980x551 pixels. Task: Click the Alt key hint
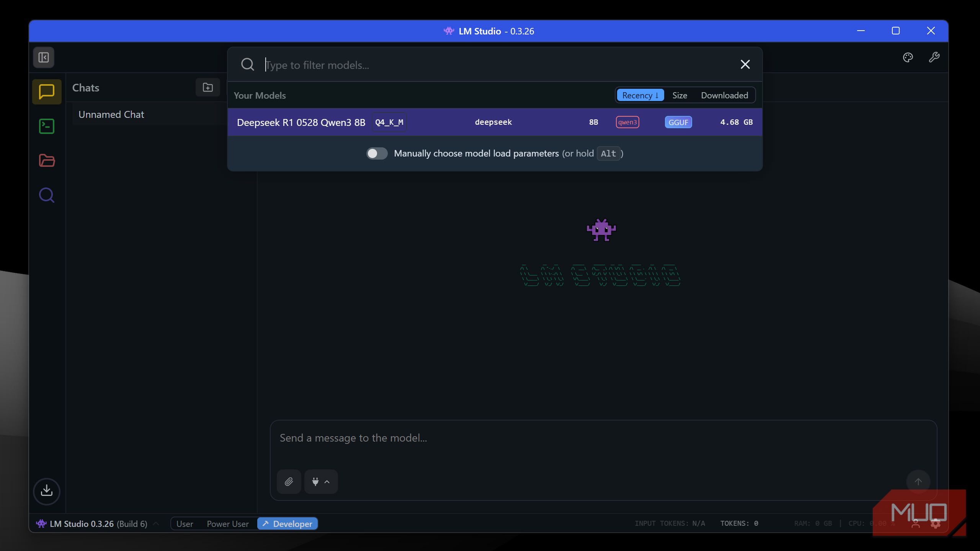pos(608,153)
